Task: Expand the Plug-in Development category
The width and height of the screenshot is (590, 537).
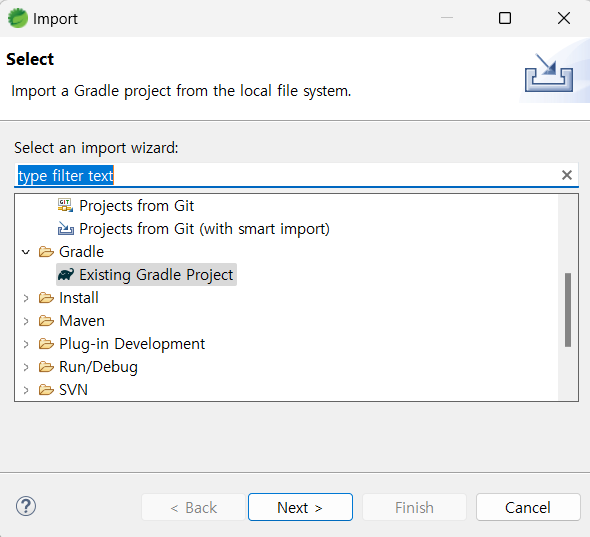Action: [26, 344]
